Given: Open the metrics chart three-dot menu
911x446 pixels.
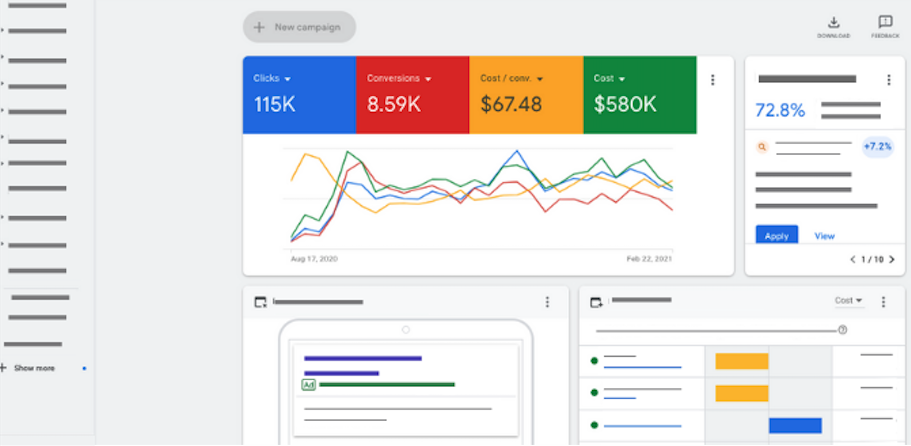Looking at the screenshot, I should pos(713,80).
